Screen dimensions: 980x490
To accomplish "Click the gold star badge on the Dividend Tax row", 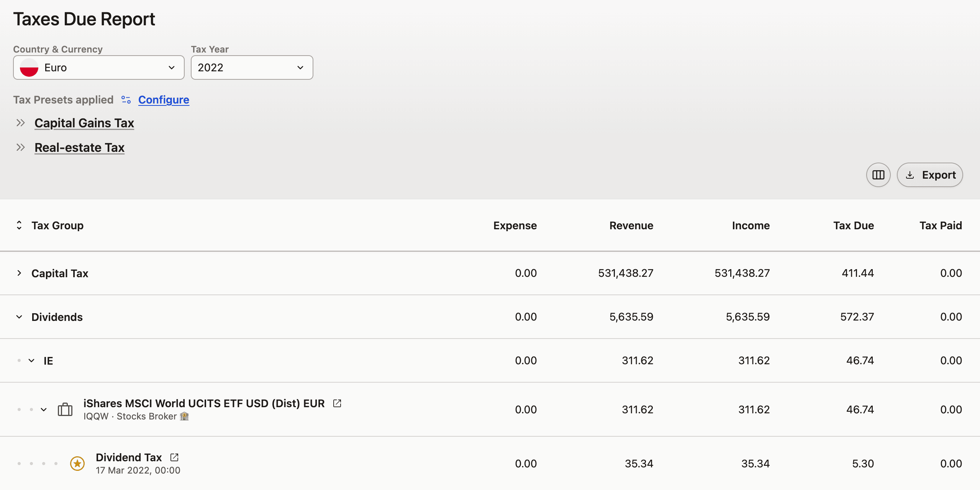I will coord(77,463).
